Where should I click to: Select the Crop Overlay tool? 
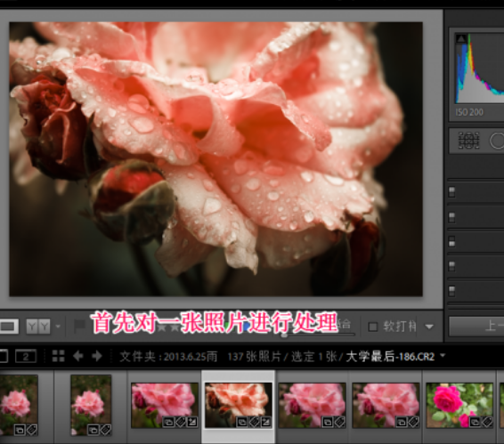tap(468, 141)
